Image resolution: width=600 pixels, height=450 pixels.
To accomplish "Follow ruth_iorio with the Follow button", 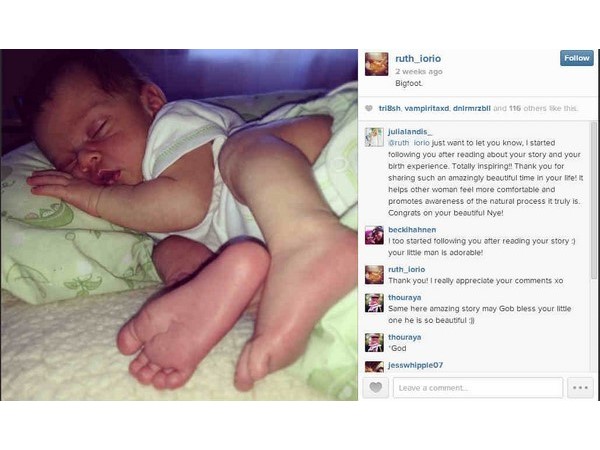I will [577, 58].
